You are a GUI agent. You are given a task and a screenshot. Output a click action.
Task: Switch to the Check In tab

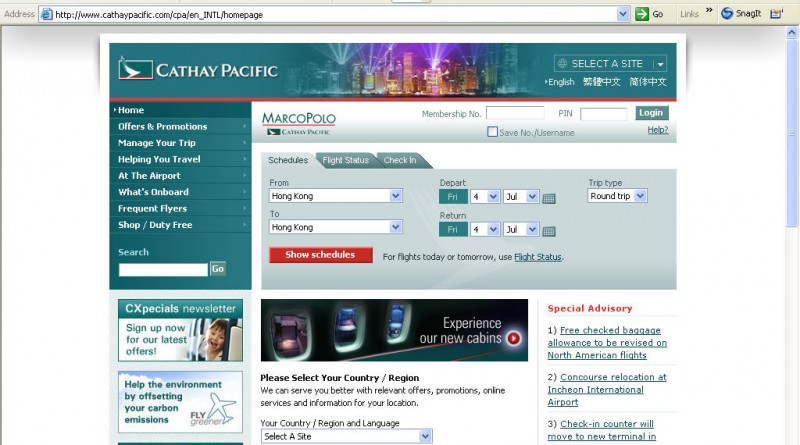click(x=400, y=160)
